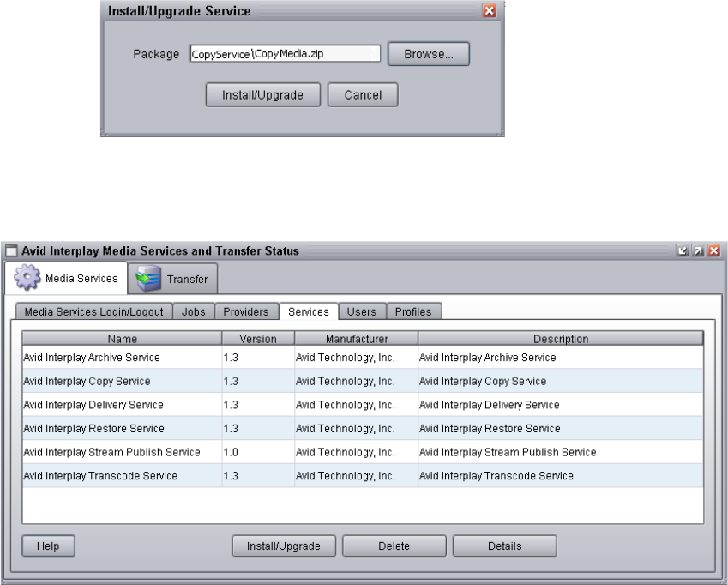The width and height of the screenshot is (728, 585).
Task: Close the Media Services and Transfer Status window
Action: 714,250
